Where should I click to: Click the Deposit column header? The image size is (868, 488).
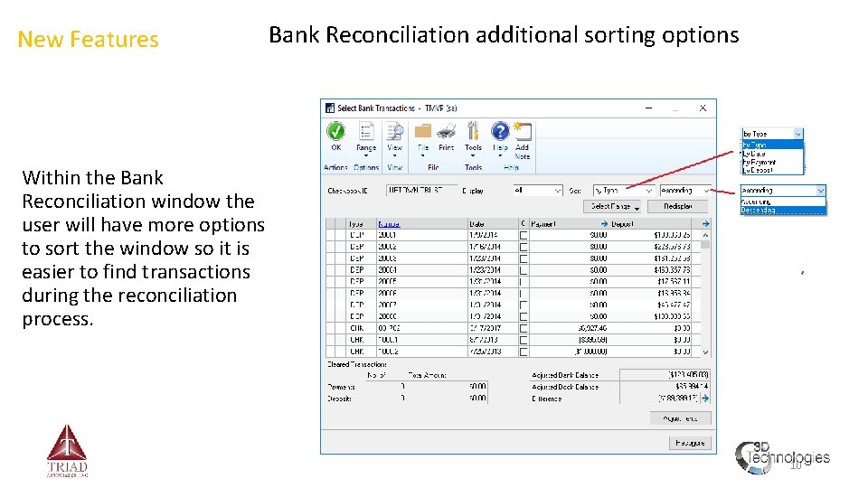(622, 224)
